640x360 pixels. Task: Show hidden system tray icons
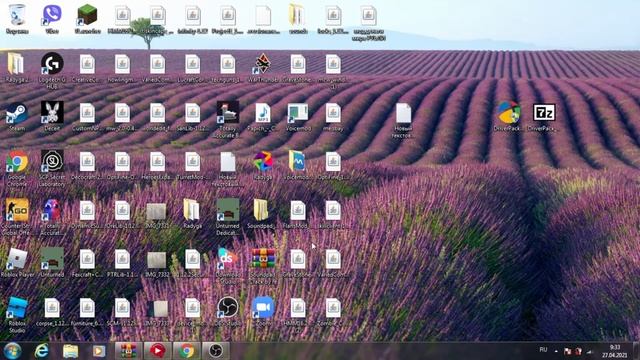pos(556,351)
